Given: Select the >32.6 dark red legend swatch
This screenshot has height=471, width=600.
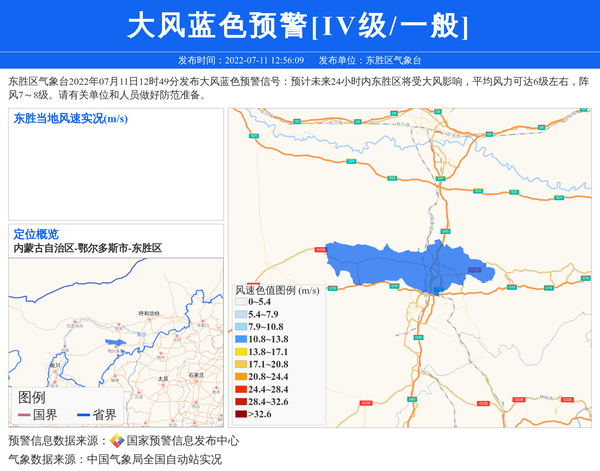Looking at the screenshot, I should 240,414.
